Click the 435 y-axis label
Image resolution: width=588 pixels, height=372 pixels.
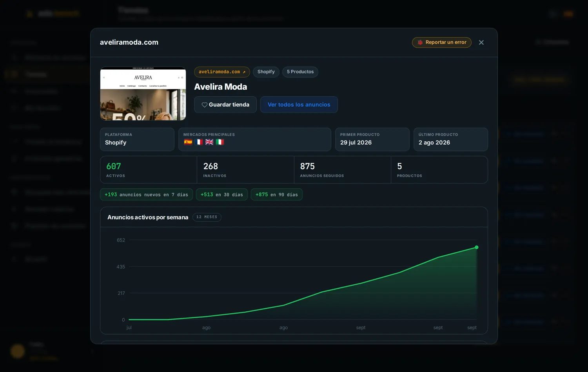(121, 267)
